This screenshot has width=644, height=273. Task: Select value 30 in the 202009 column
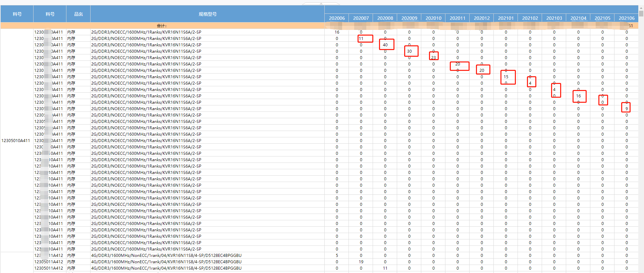409,51
